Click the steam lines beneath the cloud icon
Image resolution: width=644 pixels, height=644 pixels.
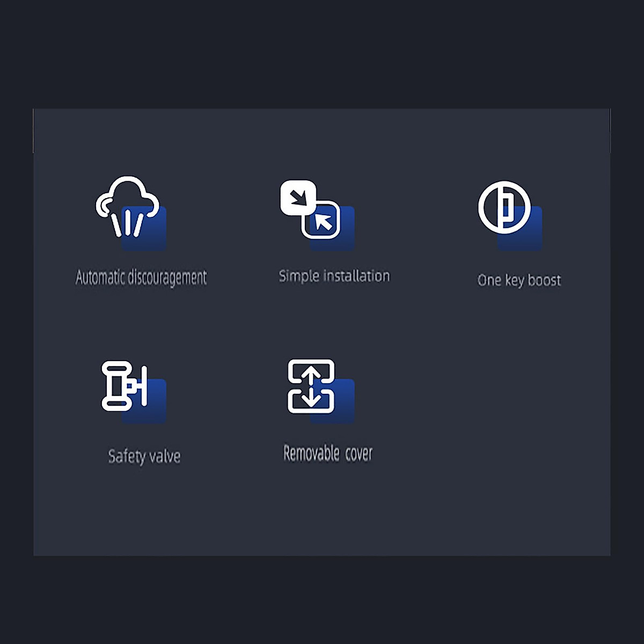[127, 223]
